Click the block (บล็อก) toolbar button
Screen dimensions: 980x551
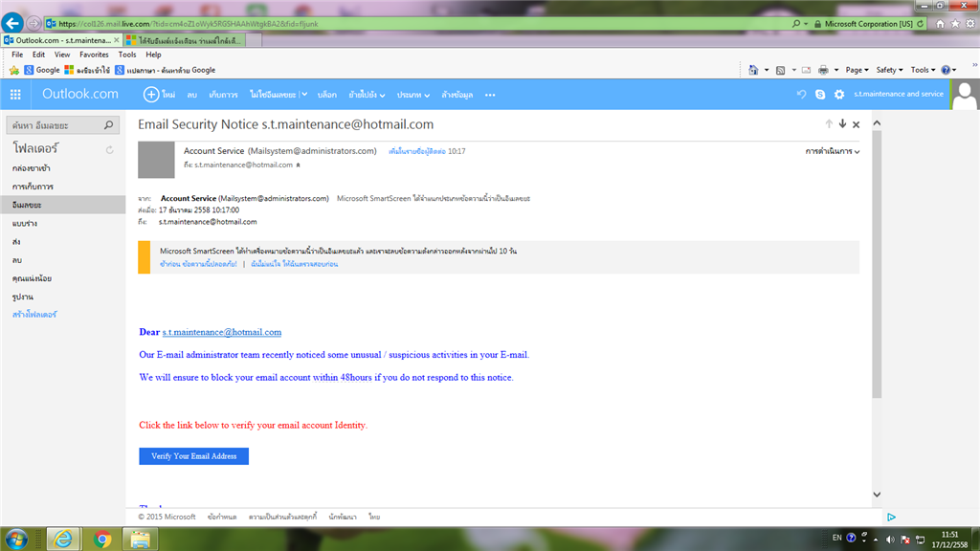pyautogui.click(x=327, y=95)
